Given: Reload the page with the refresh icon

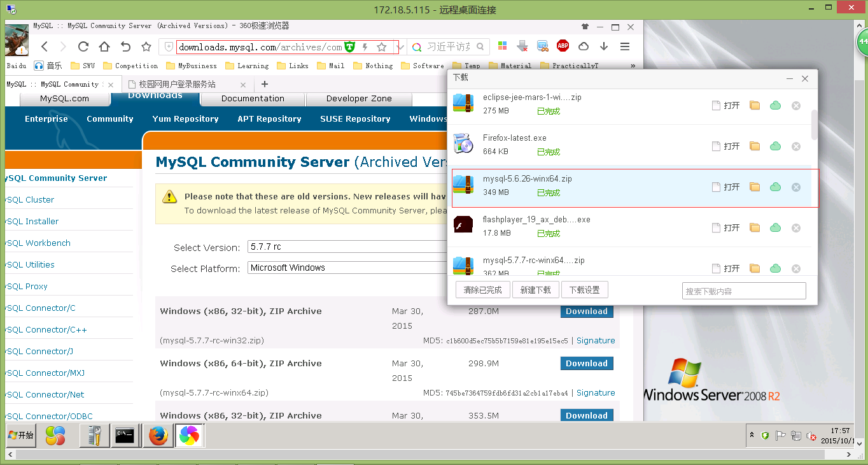Looking at the screenshot, I should (x=83, y=46).
